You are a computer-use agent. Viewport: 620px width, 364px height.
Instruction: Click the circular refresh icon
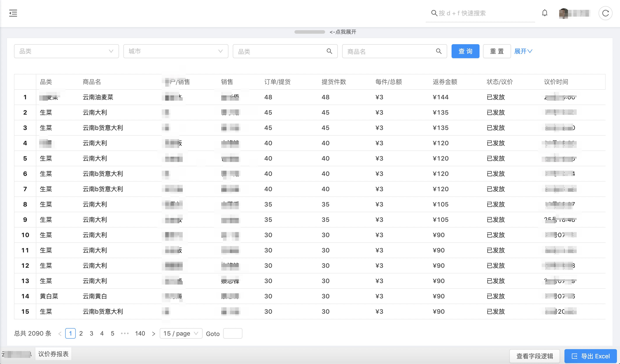click(x=605, y=13)
